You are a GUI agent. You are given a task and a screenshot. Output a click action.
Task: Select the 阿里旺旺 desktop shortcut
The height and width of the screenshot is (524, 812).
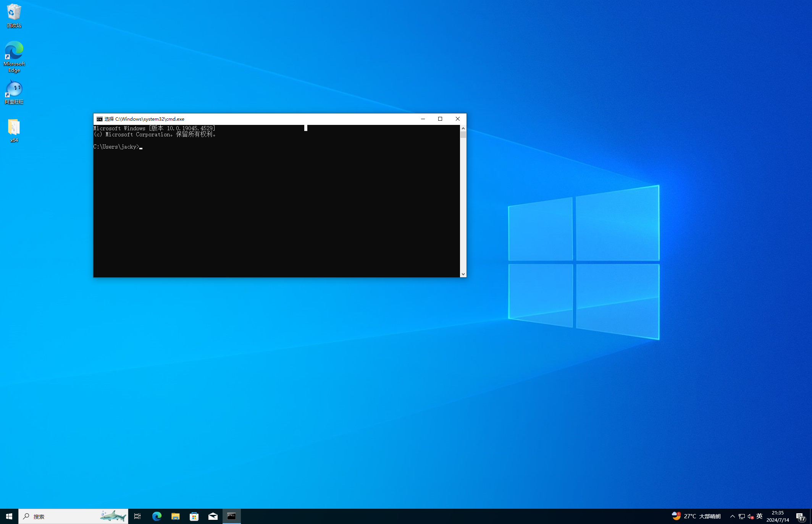[14, 92]
